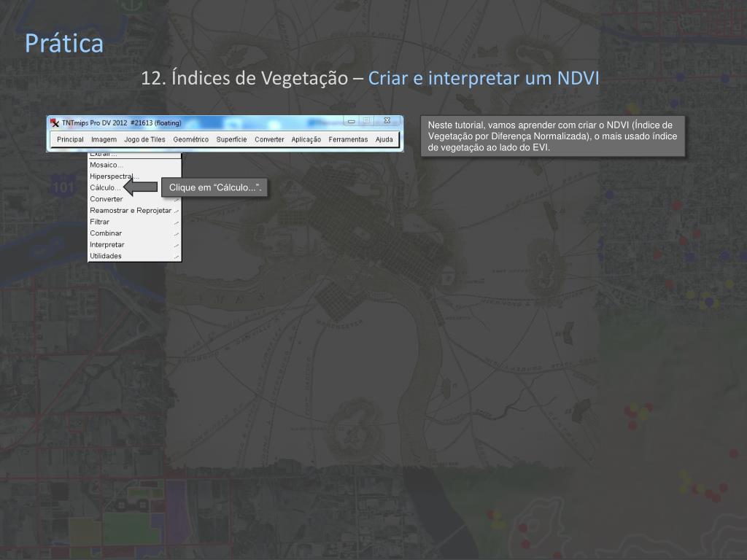Open the Converter menu in the menu bar
This screenshot has height=560, width=747.
[269, 139]
